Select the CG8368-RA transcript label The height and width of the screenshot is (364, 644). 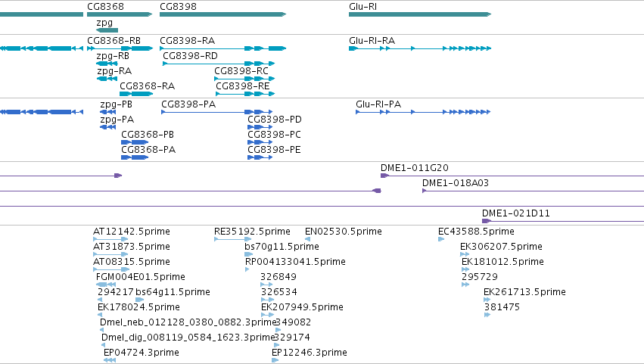click(147, 86)
